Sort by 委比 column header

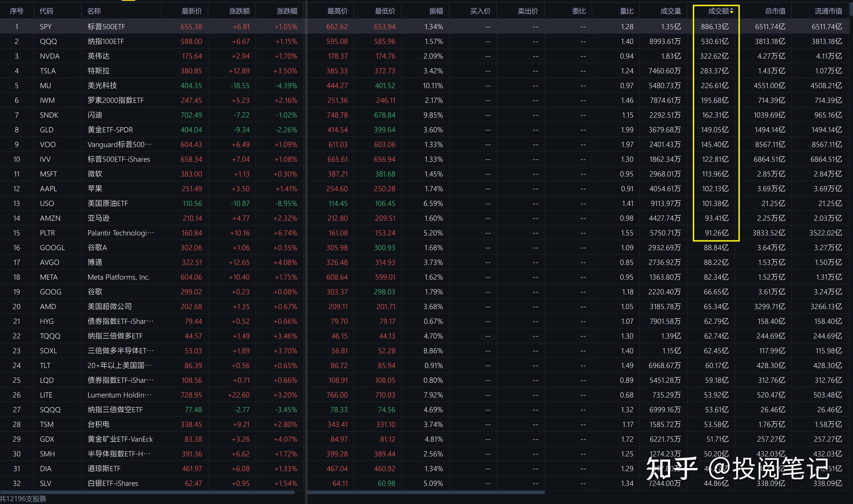point(579,11)
